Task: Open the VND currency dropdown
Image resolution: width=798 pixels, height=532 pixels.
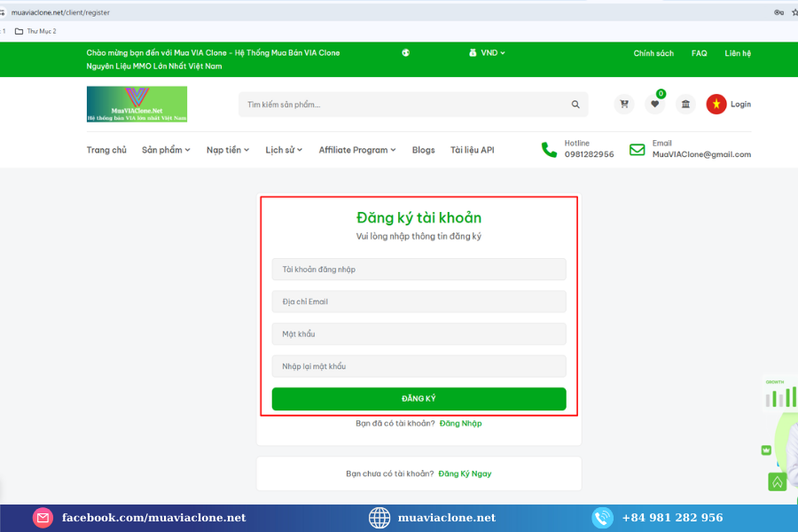Action: tap(487, 53)
